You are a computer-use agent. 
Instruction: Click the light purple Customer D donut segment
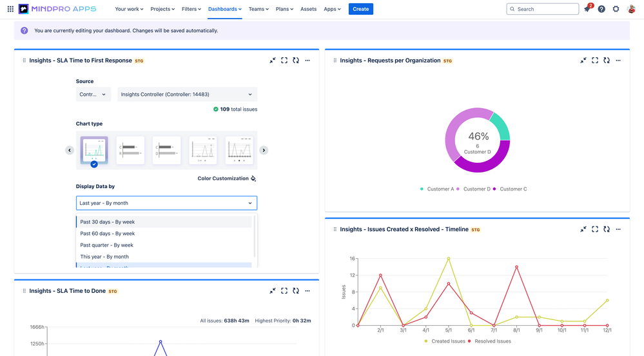(x=455, y=129)
